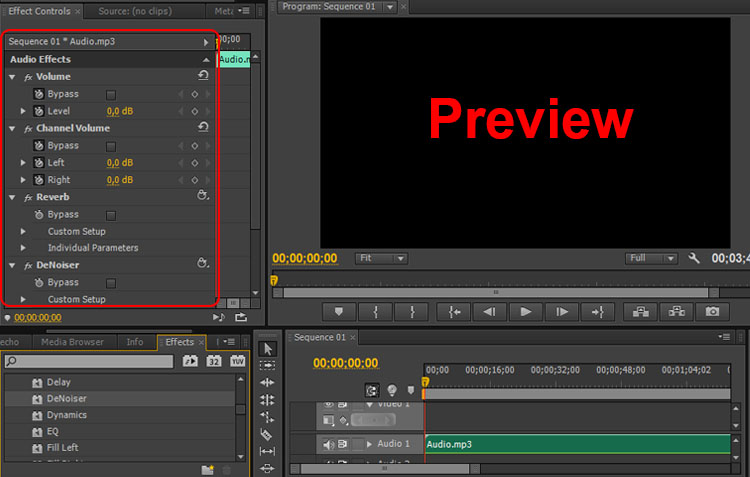Screen dimensions: 750x477
Task: Open Program: Sequence 01 tab dropdown
Action: [x=390, y=7]
